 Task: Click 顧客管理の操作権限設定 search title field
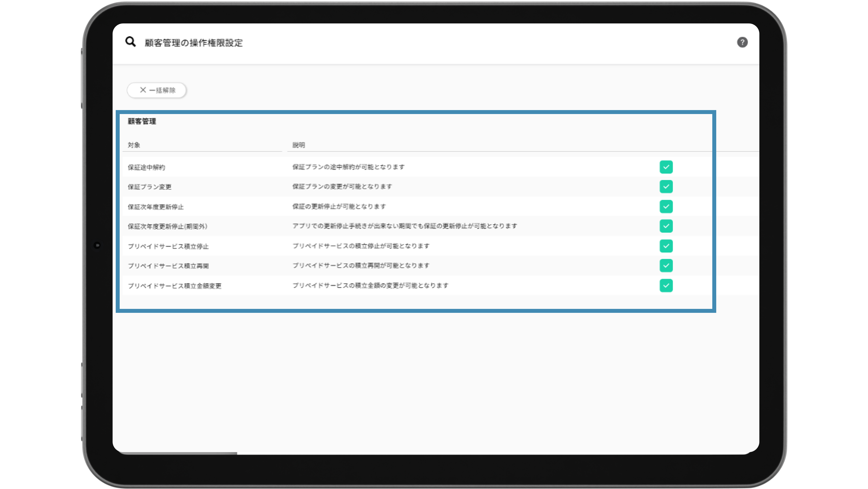click(x=194, y=43)
